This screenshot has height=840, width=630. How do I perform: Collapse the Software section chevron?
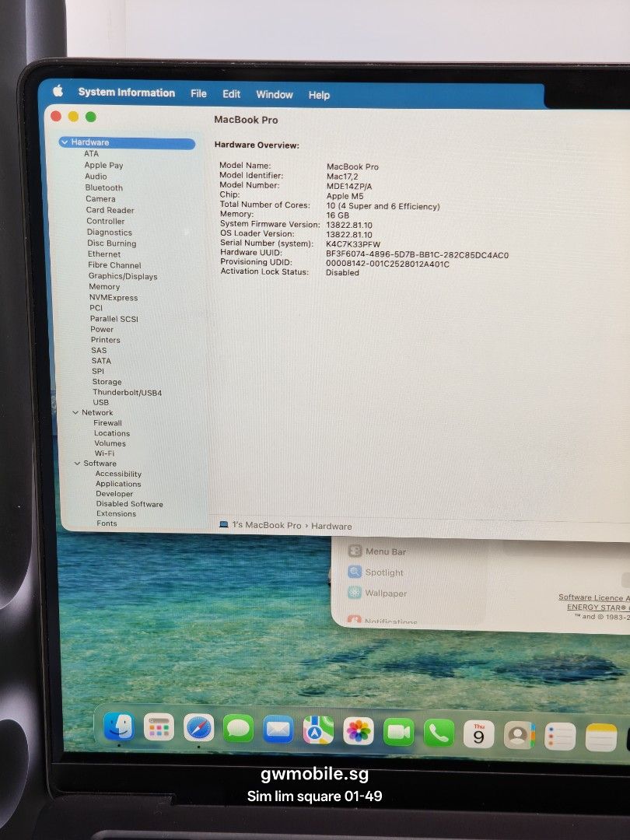coord(77,464)
